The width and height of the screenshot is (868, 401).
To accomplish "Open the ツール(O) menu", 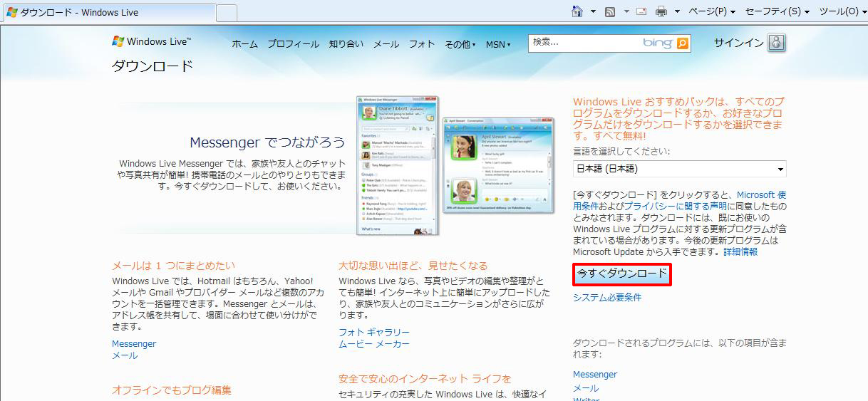I will click(843, 11).
